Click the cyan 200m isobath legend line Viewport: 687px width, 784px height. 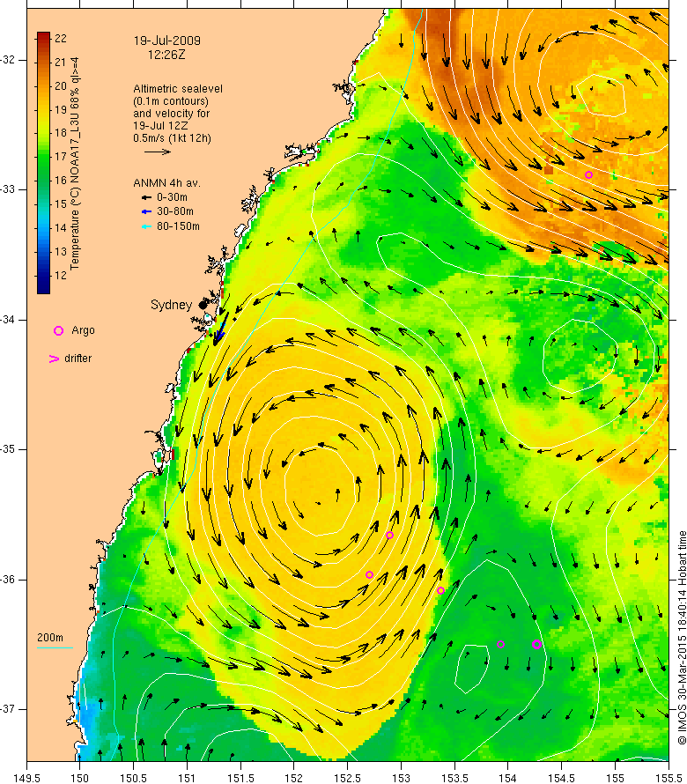point(55,648)
